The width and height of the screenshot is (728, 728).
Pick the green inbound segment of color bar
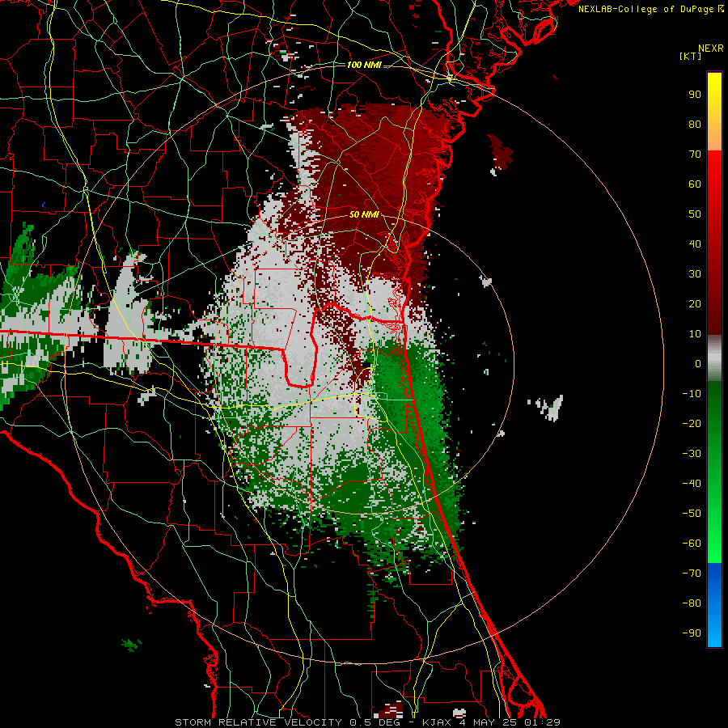pyautogui.click(x=714, y=472)
